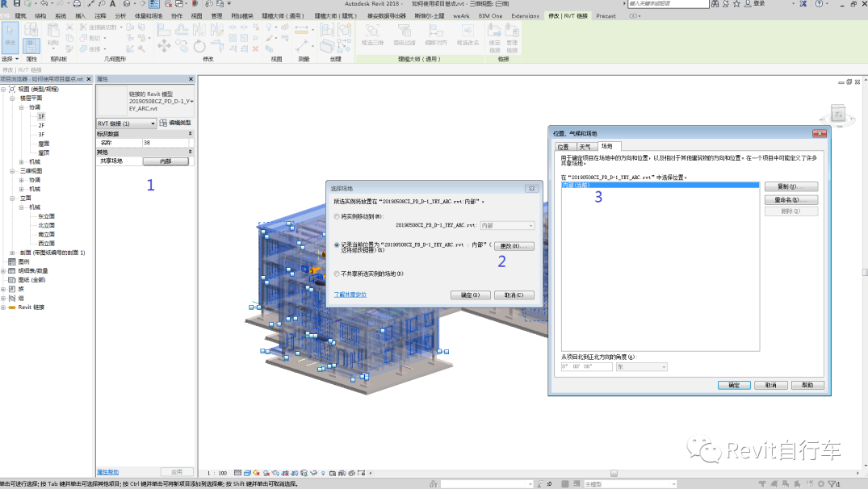Screen dimensions: 868x489
Task: Select the 内部(当前) site list entry
Action: pos(576,185)
